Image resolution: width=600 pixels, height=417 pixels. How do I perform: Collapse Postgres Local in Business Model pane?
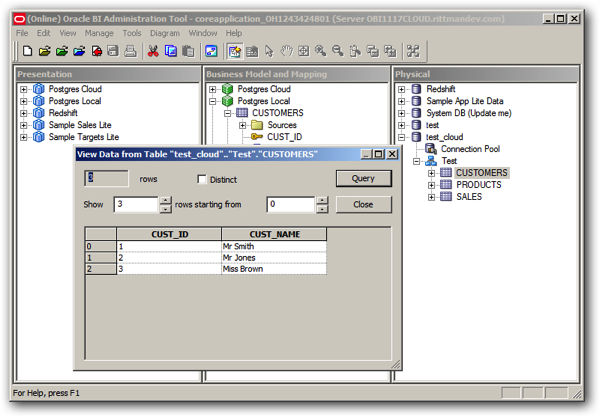(213, 101)
